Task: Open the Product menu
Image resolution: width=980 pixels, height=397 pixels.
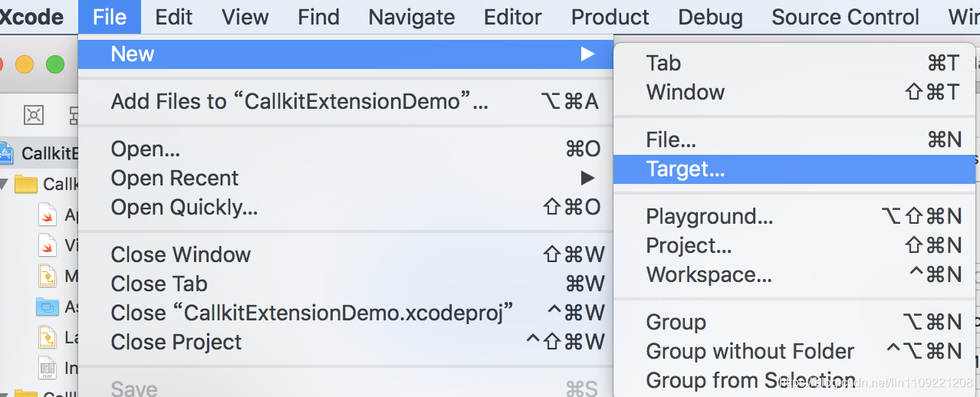Action: 610,17
